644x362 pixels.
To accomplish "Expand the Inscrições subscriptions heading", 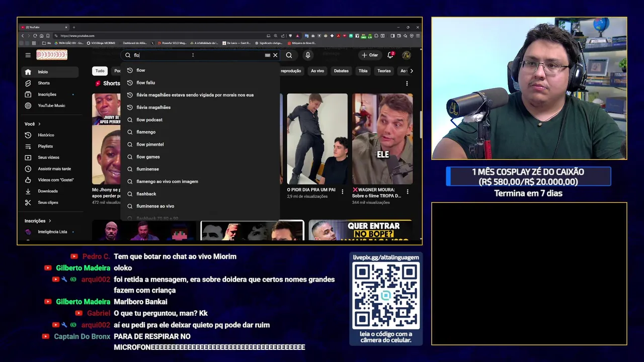I will pyautogui.click(x=38, y=221).
